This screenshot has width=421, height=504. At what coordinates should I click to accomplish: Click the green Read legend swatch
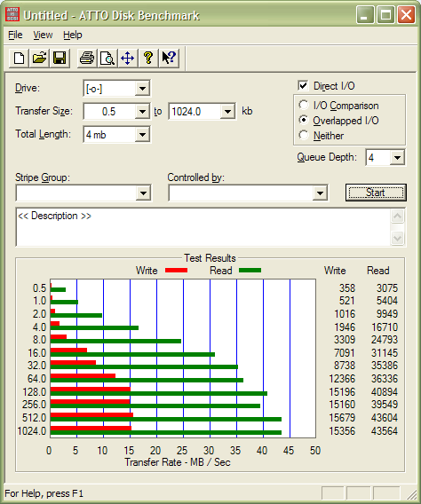250,271
